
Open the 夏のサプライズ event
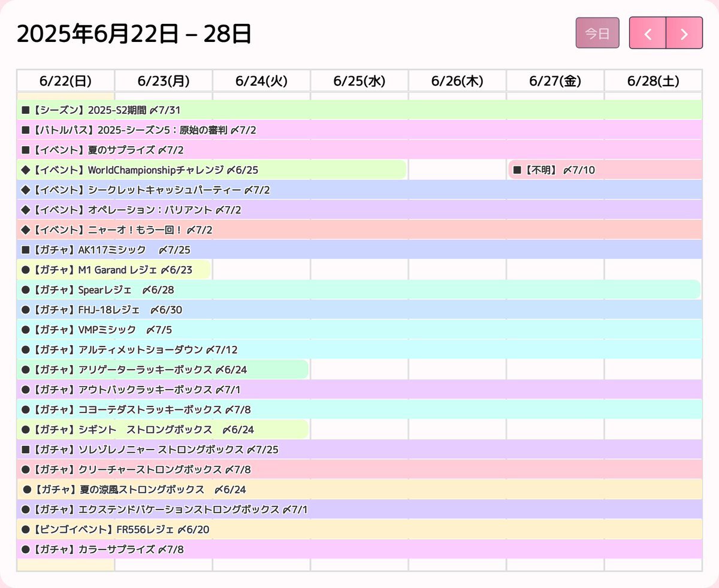tap(359, 150)
